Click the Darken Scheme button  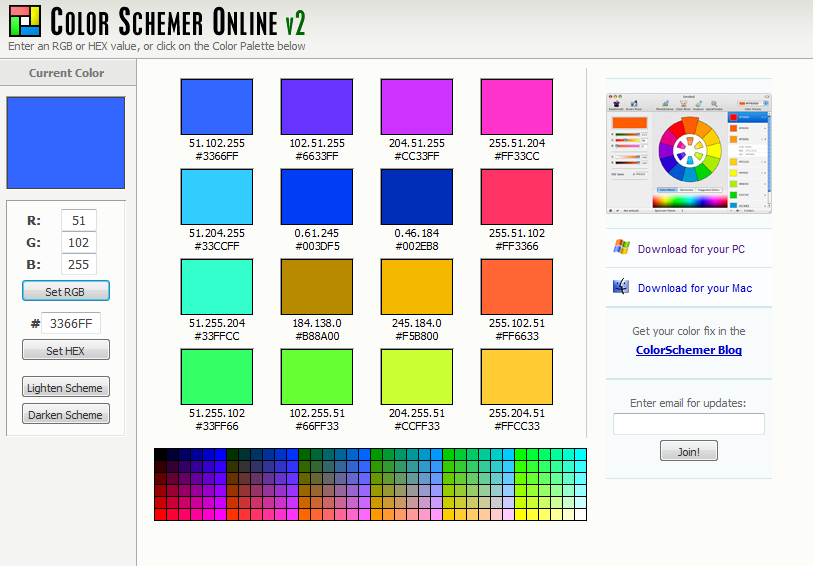tap(66, 414)
